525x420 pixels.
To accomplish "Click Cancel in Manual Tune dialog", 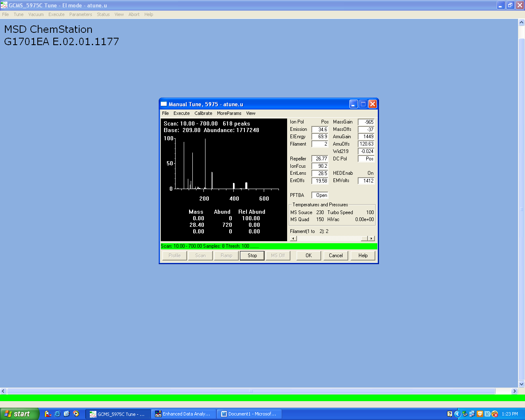I will tap(336, 256).
